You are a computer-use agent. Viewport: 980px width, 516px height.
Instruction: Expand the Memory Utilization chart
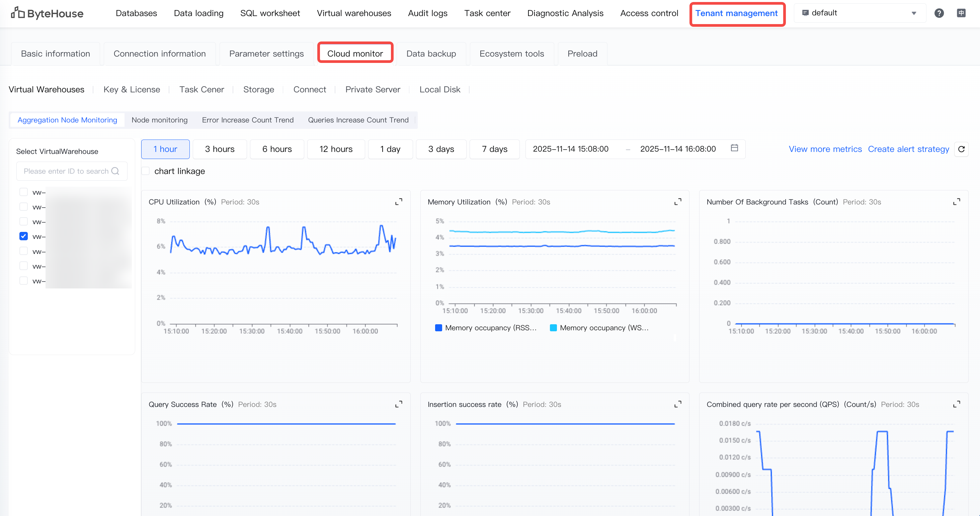pos(677,202)
